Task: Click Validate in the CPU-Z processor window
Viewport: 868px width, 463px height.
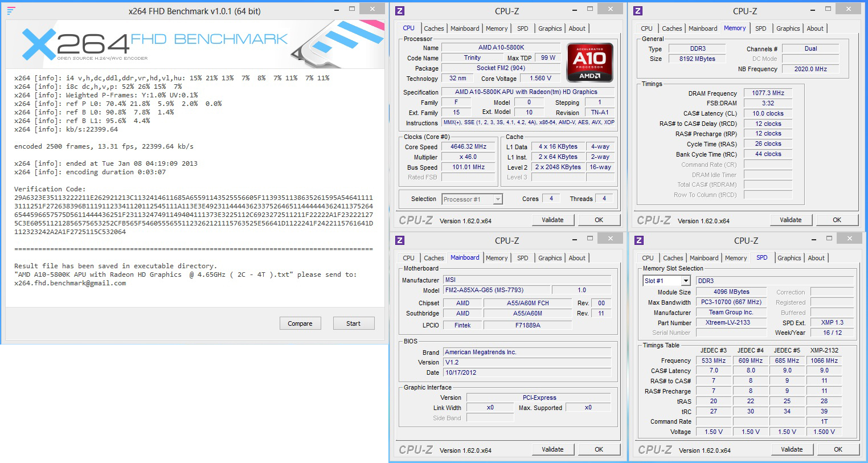Action: pos(552,220)
